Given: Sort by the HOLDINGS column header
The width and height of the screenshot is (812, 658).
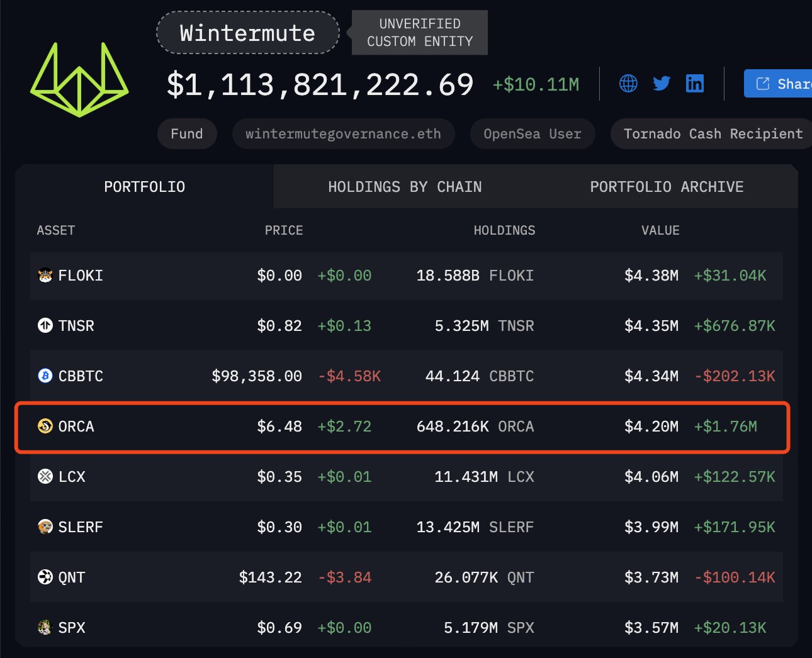Looking at the screenshot, I should click(504, 230).
